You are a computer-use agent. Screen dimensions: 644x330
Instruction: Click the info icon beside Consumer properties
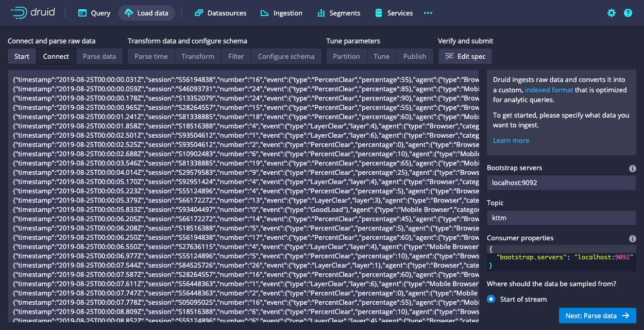coord(632,239)
